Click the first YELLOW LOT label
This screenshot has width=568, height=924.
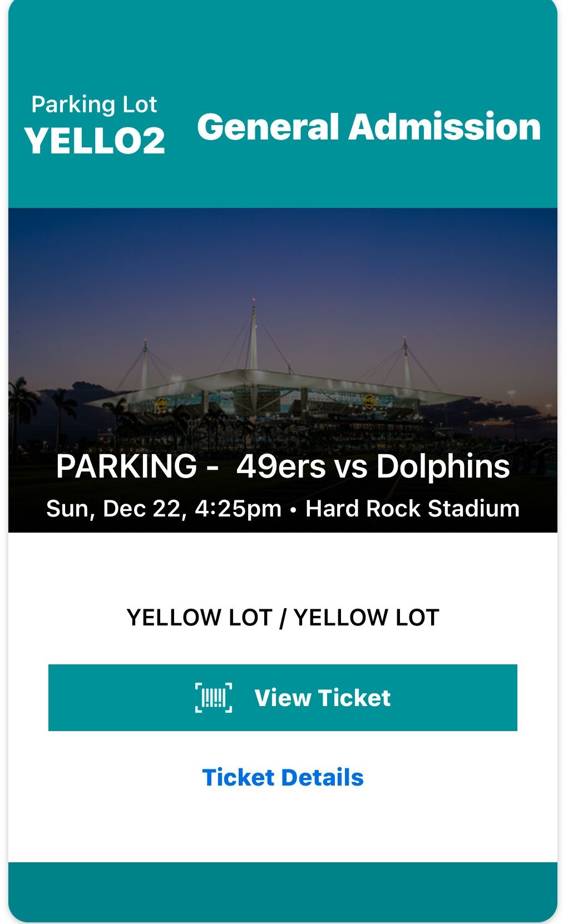199,618
